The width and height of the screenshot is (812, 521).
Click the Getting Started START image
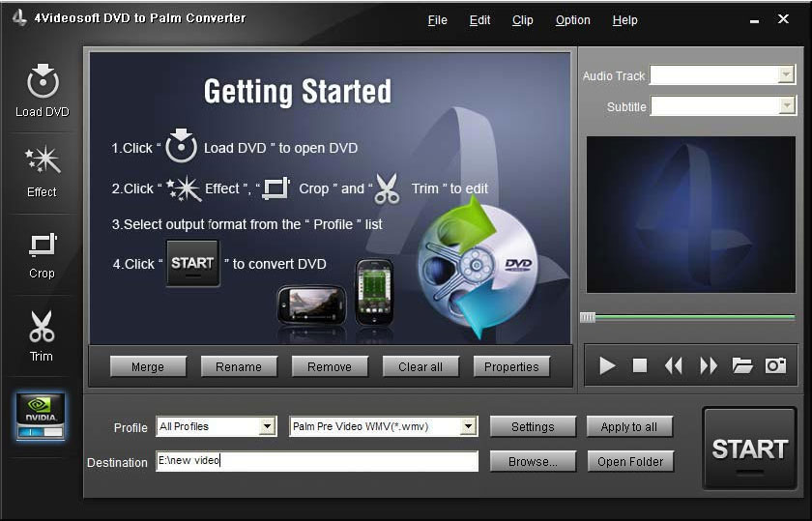click(x=192, y=263)
